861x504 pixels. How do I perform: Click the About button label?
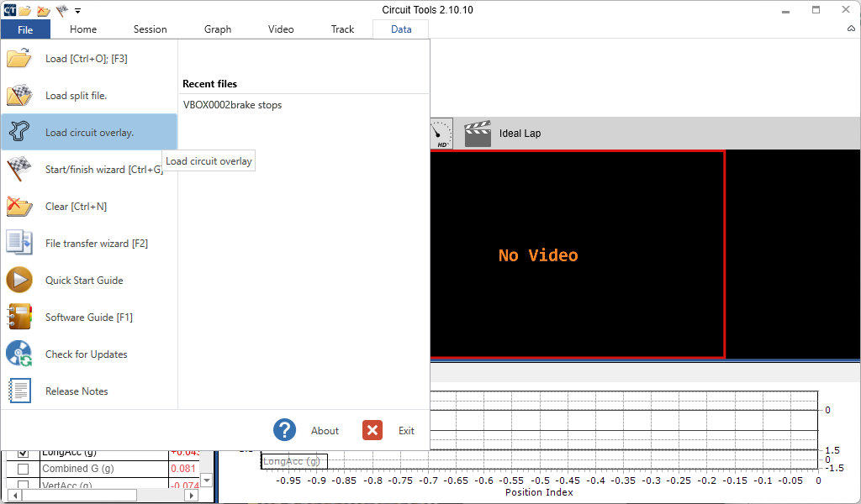(325, 431)
